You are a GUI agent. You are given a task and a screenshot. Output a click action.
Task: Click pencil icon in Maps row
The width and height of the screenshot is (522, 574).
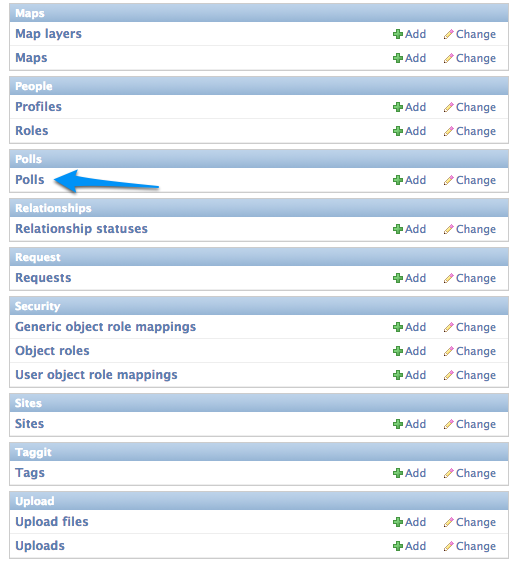(449, 58)
